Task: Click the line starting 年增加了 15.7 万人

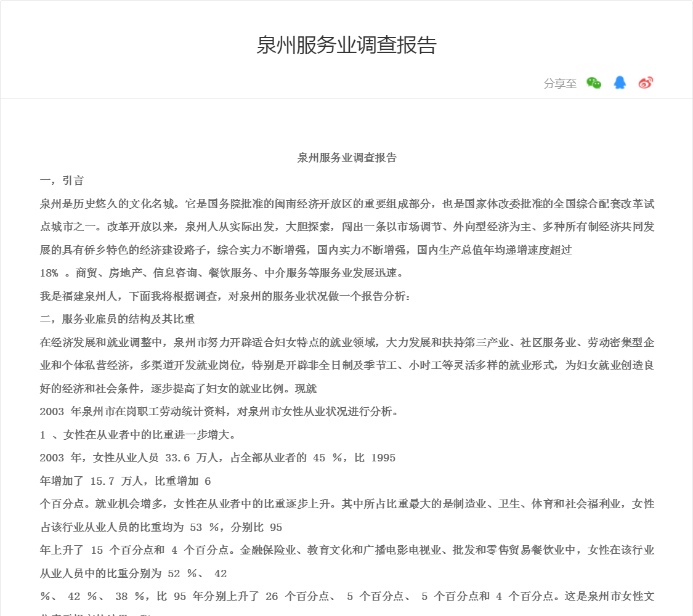Action: (126, 480)
